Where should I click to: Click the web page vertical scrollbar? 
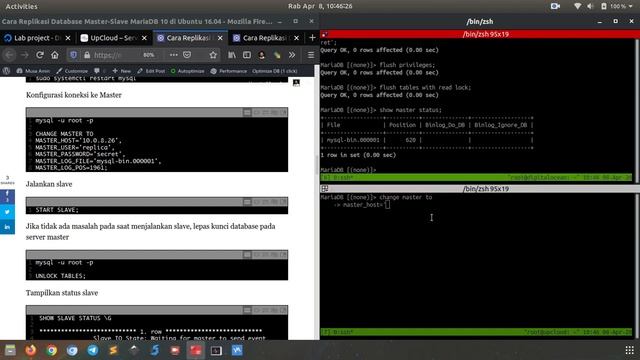tap(316, 164)
